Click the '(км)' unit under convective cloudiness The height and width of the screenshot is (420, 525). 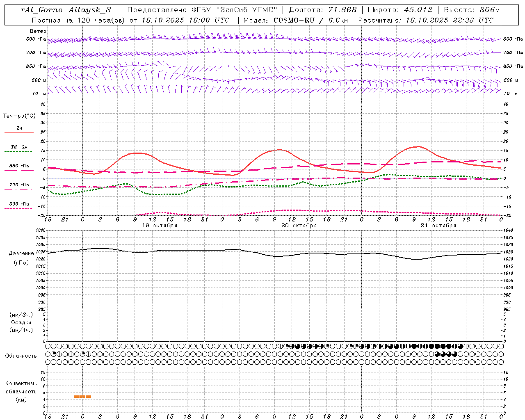tap(21, 399)
